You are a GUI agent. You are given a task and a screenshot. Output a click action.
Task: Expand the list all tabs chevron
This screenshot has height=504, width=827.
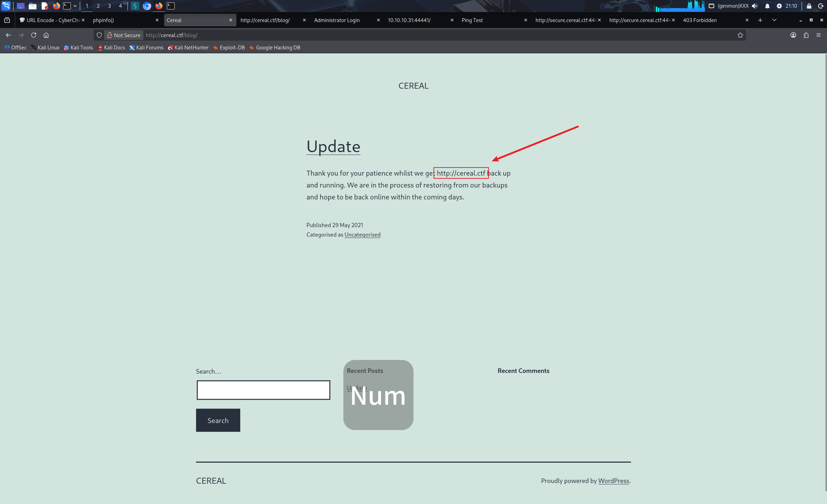click(774, 20)
